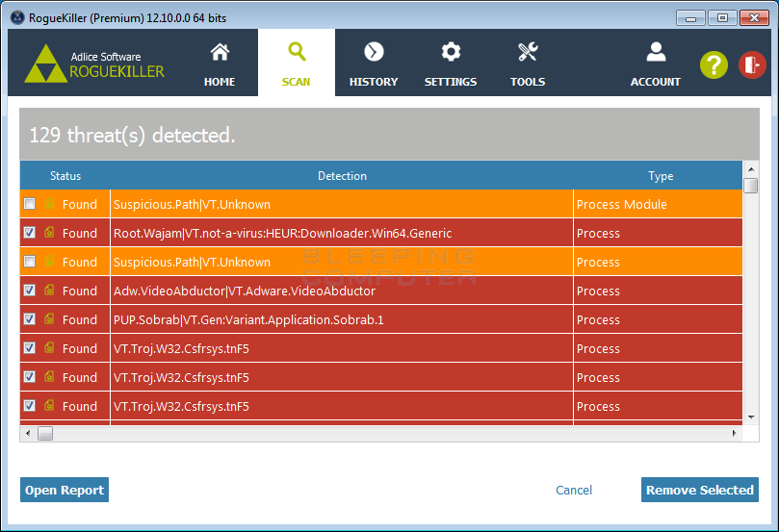Click the status icon in Root.Wajam row
The height and width of the screenshot is (532, 779).
pos(49,232)
